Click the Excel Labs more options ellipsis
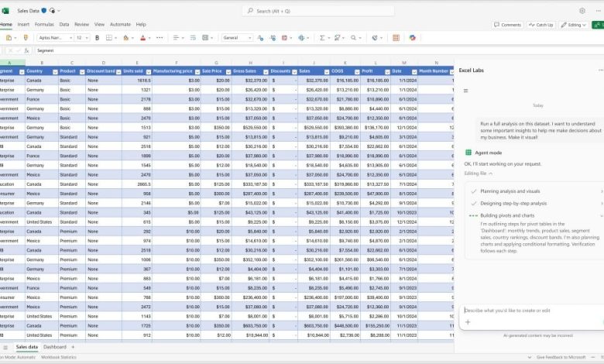This screenshot has height=364, width=604. 600,70
